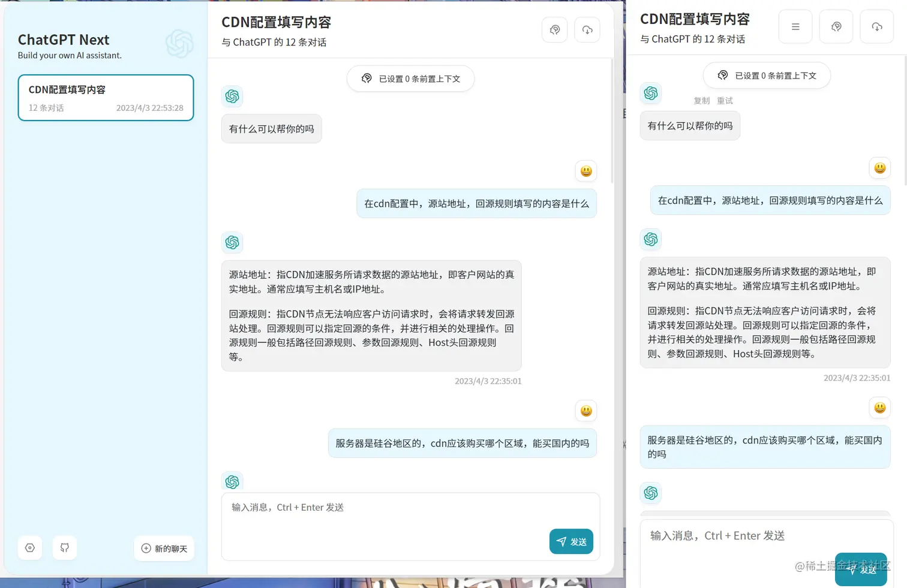
Task: Click user emoji avatar above 服务器是硅谷地区的 in narrow window
Action: (x=880, y=408)
